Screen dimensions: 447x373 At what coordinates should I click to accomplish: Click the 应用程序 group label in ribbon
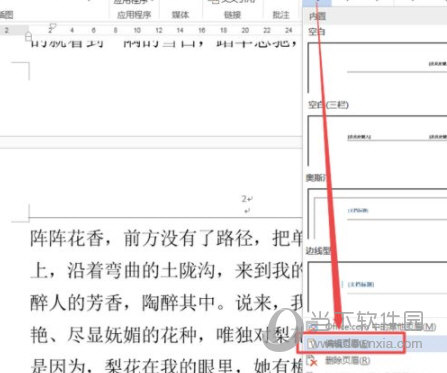coord(134,15)
